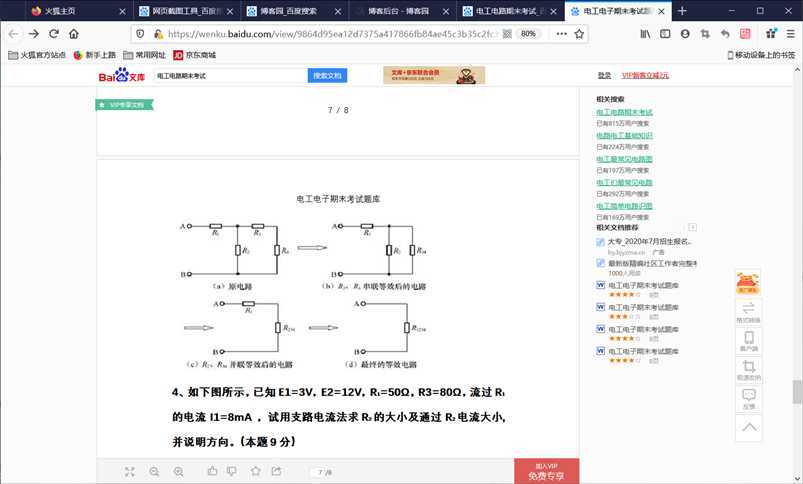This screenshot has width=803, height=484.
Task: Click the format conversion sidebar icon
Action: 748,311
